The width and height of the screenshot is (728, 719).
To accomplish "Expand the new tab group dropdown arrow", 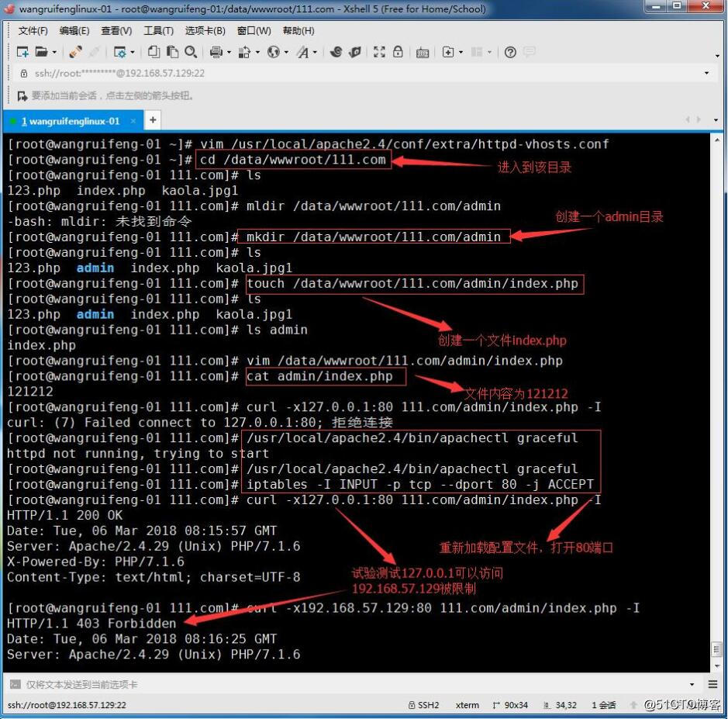I will tap(461, 52).
